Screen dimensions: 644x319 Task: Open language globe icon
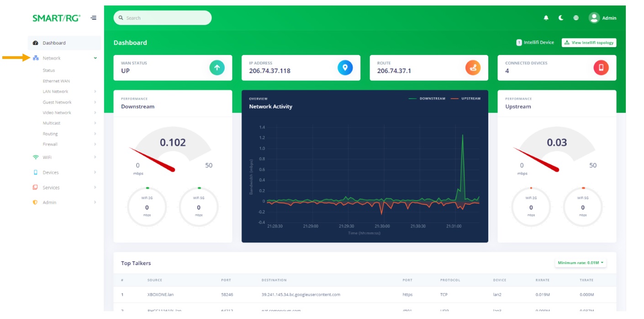pos(576,18)
